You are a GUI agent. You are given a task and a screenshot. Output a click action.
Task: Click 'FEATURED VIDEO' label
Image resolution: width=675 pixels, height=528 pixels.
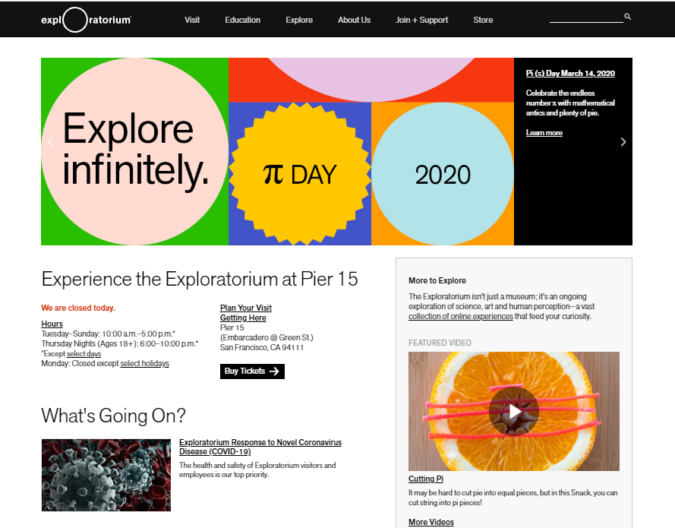440,343
